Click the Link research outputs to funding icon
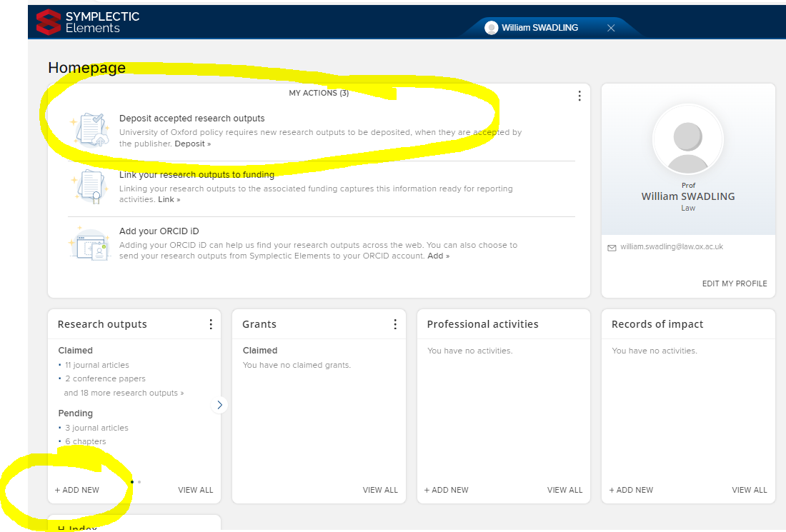Screen dimensions: 786x532 coord(91,186)
